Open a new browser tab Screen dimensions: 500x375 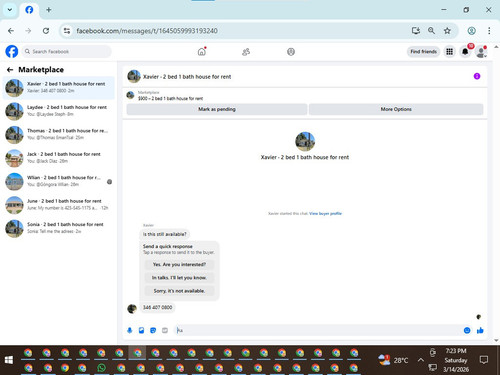(49, 10)
